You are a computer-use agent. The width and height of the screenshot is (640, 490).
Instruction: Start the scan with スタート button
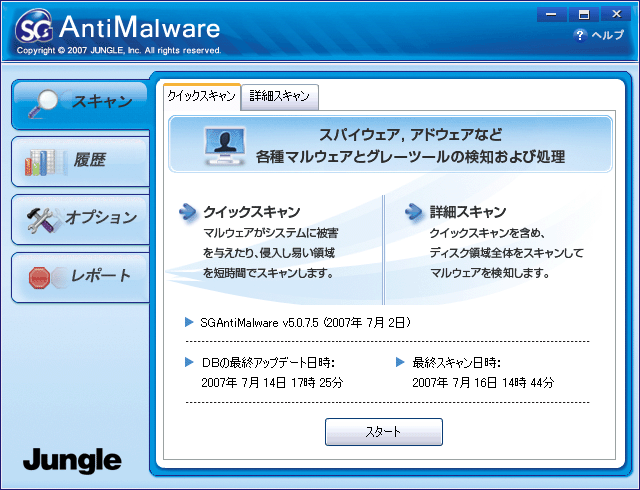(384, 432)
